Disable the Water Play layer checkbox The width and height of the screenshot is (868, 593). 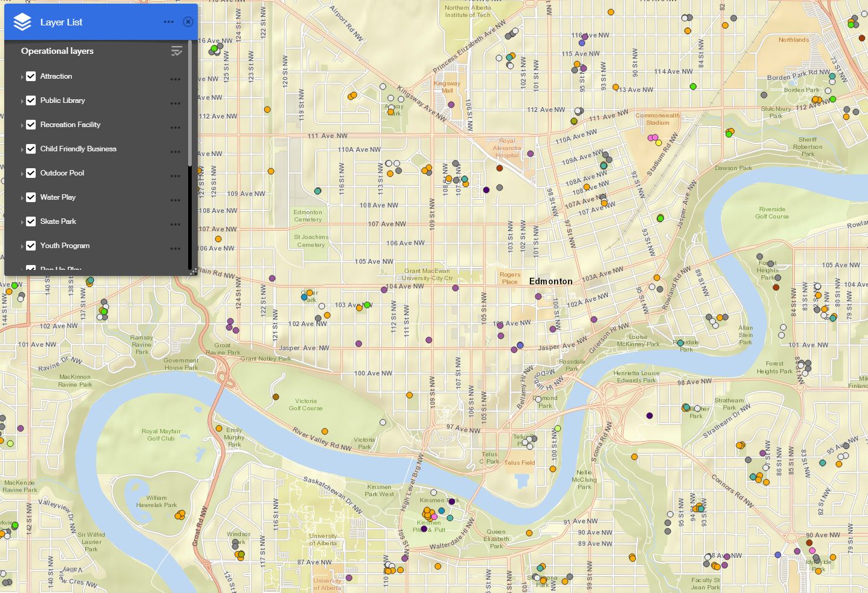(31, 198)
